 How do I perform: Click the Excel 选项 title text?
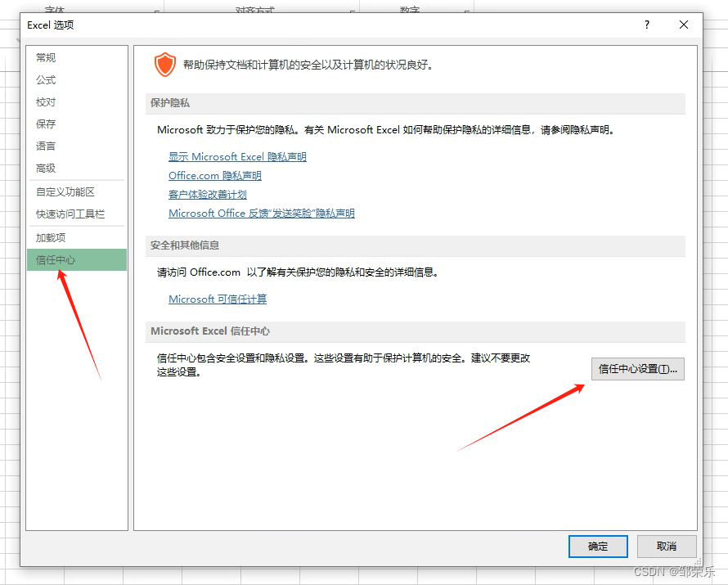pos(50,25)
